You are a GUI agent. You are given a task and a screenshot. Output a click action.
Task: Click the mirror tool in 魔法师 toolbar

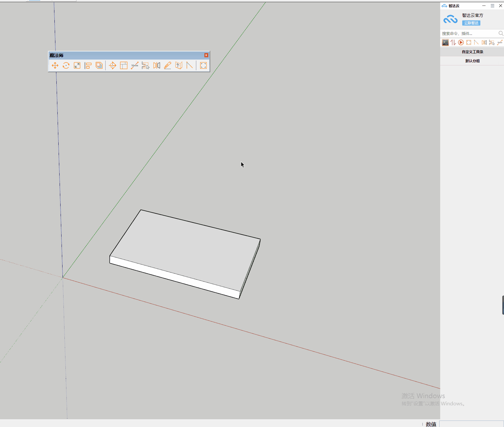(x=157, y=65)
